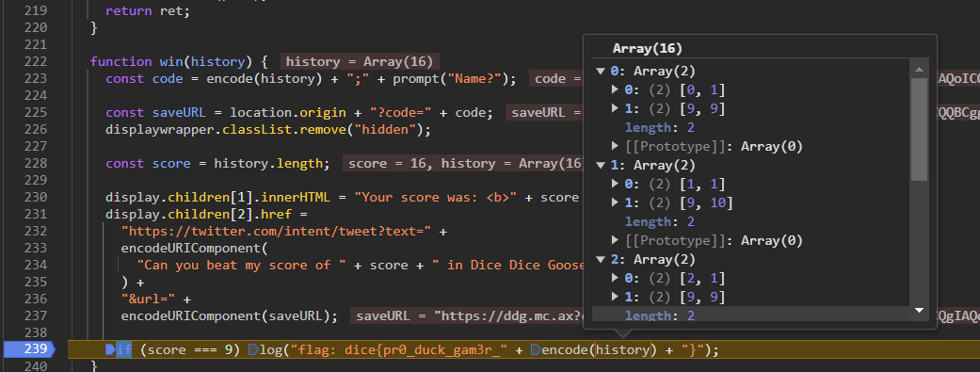Click the twitter.com intent URL string
Viewport: 980px width, 372px height.
point(277,231)
